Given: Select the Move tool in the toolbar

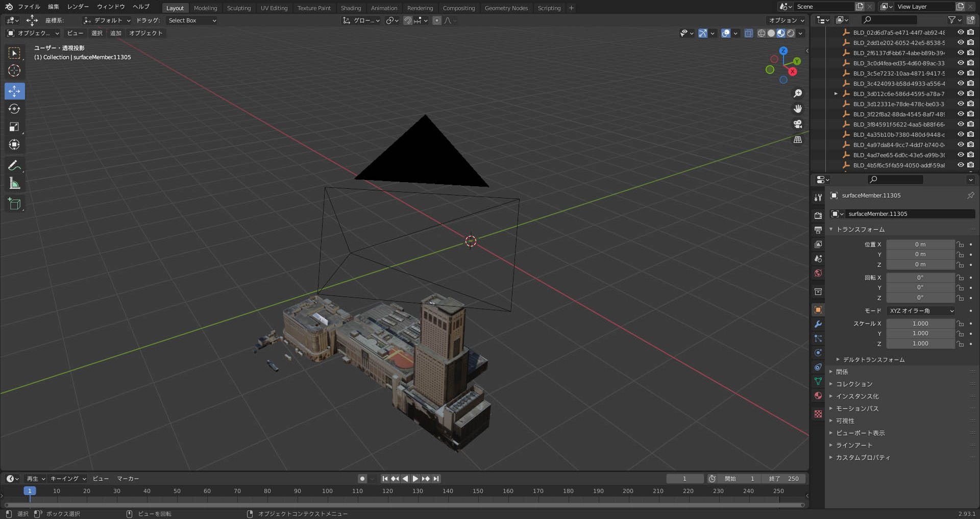Looking at the screenshot, I should tap(14, 91).
